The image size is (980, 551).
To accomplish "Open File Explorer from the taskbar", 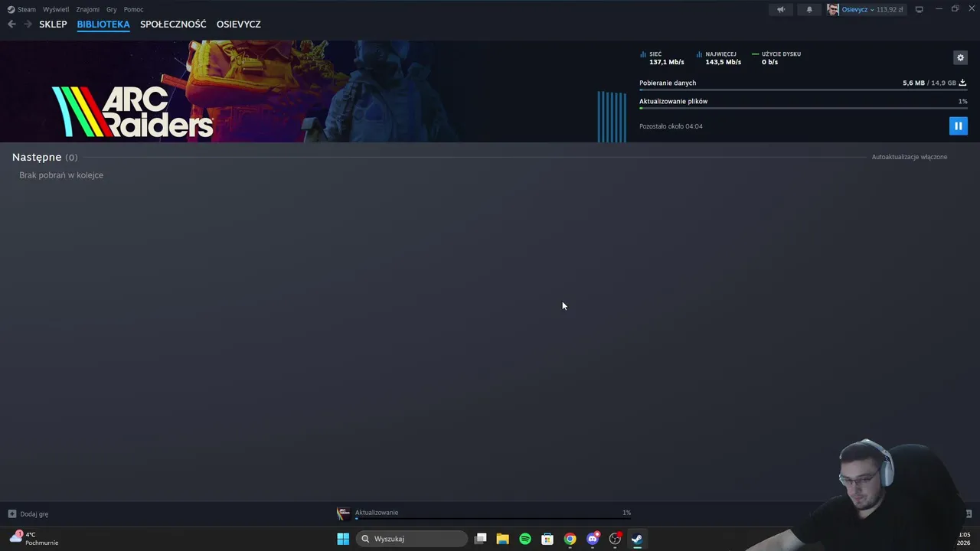I will click(x=502, y=539).
